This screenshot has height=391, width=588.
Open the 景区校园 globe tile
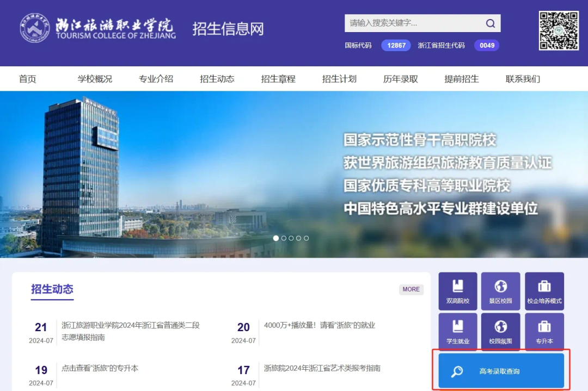click(x=500, y=291)
